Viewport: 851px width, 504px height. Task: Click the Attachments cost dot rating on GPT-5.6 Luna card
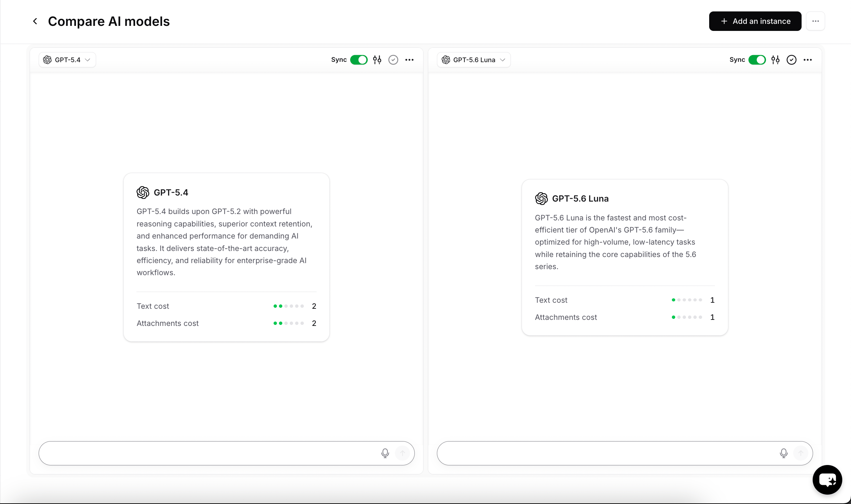pos(687,317)
